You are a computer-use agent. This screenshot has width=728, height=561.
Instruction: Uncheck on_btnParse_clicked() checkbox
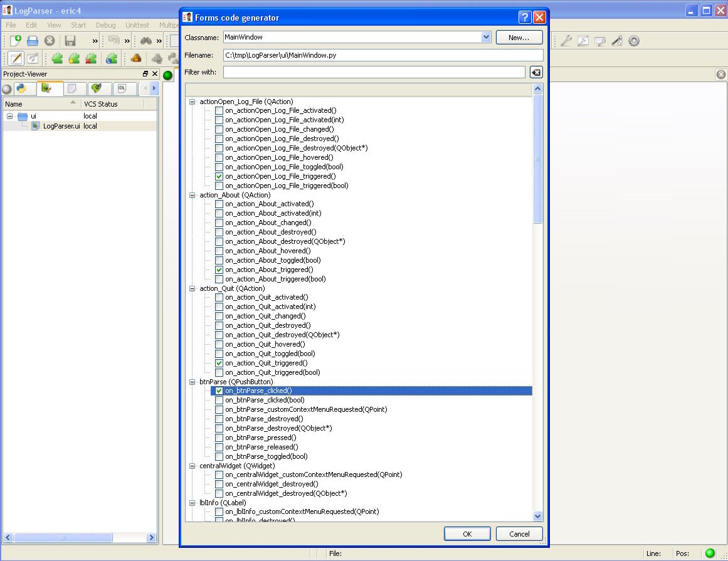point(219,391)
